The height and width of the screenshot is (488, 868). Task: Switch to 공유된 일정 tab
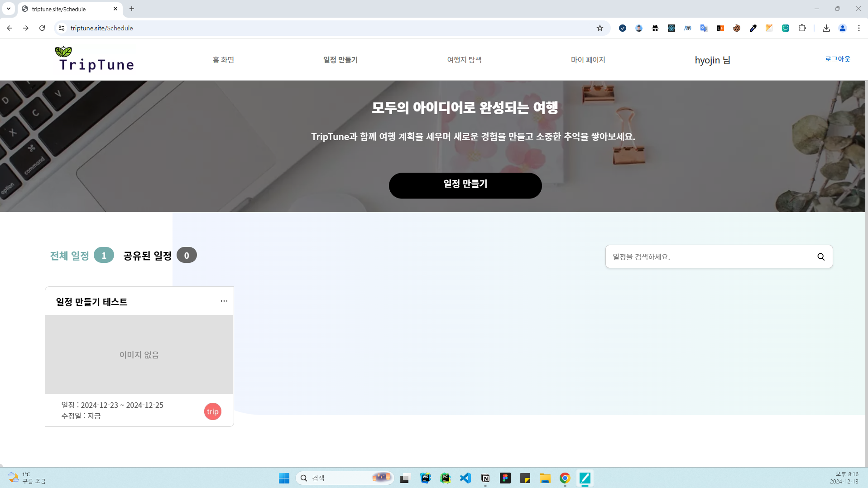(148, 256)
